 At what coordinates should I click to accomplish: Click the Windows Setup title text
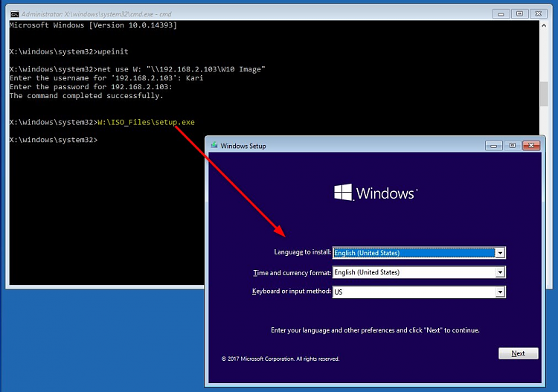pyautogui.click(x=243, y=146)
